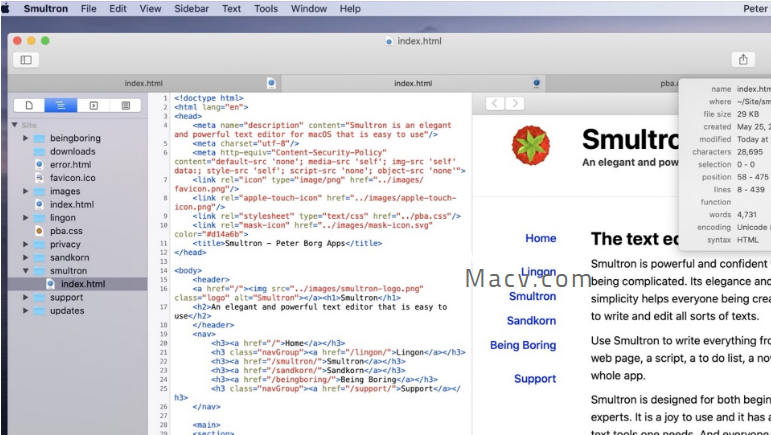Collapse the smultron folder
This screenshot has width=771, height=435.
click(x=25, y=271)
